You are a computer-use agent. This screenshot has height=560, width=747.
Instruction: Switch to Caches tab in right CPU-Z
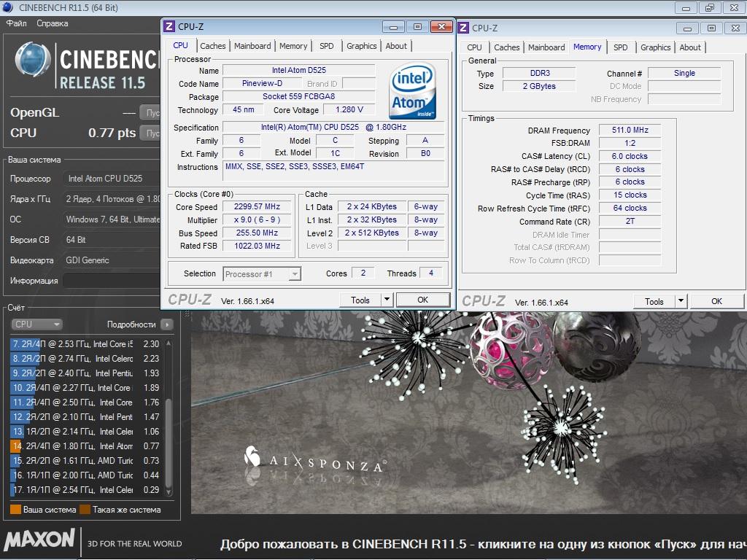[506, 47]
